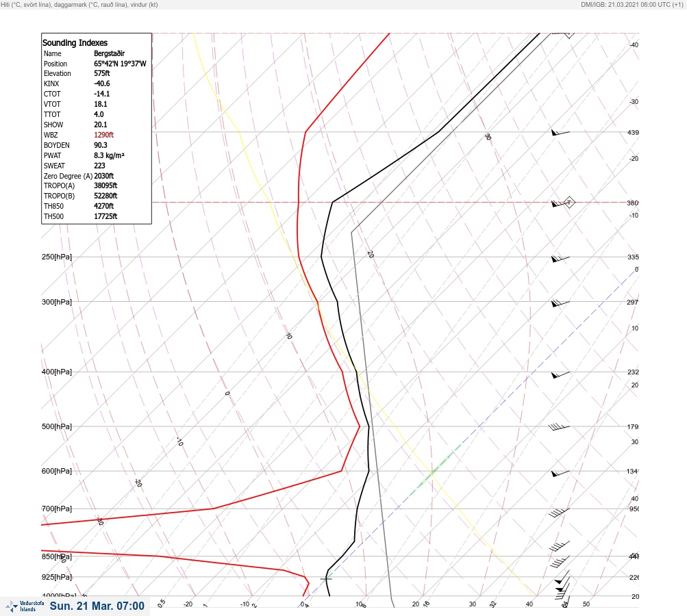Click the wind barb at 250 hPa
Image resolution: width=687 pixels, height=616 pixels.
click(x=560, y=259)
